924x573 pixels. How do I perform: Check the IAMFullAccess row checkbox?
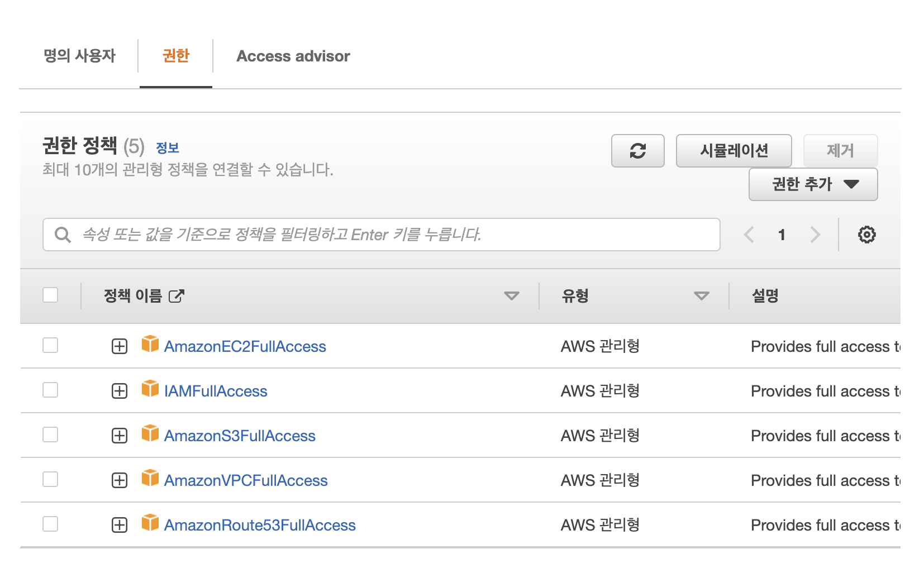[x=50, y=390]
